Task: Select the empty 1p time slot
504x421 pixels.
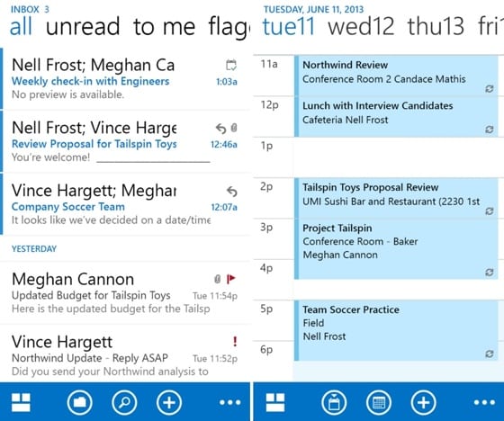Action: (x=396, y=157)
